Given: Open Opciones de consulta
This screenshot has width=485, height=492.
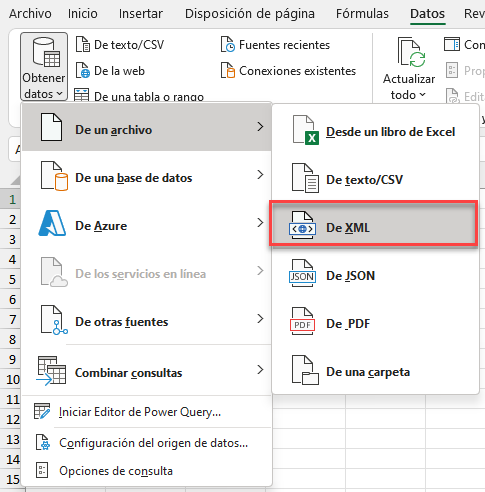Looking at the screenshot, I should click(x=146, y=470).
